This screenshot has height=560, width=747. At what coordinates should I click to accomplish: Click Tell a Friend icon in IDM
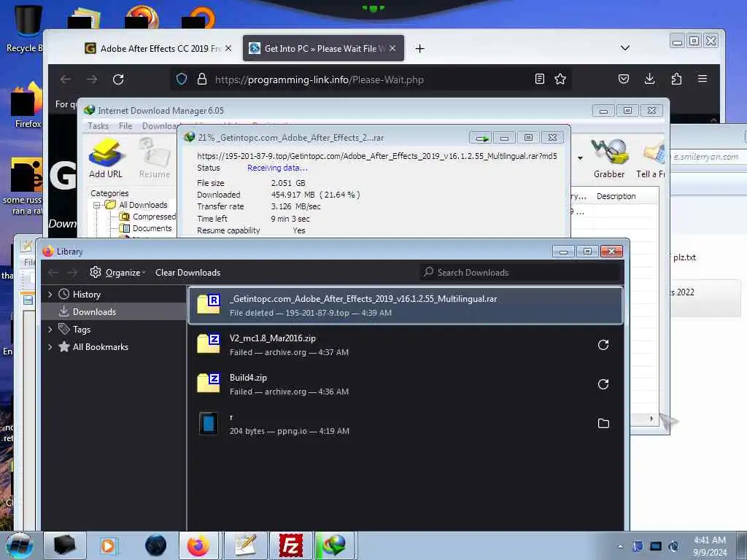[x=651, y=158]
